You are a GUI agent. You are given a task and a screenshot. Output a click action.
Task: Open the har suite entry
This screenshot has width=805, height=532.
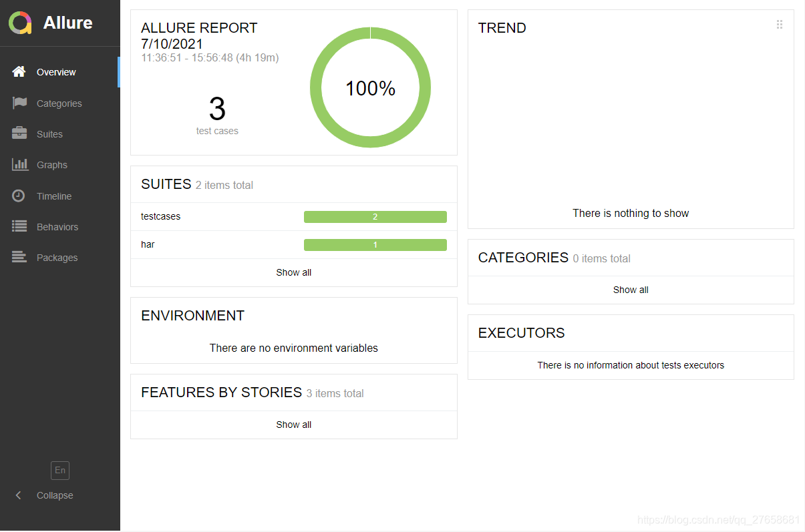pyautogui.click(x=147, y=244)
